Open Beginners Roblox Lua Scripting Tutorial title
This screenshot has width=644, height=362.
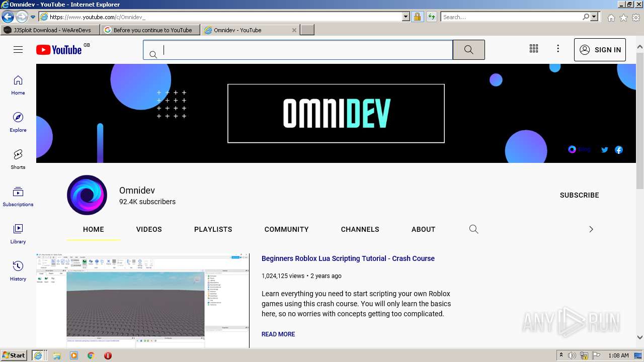pyautogui.click(x=348, y=258)
